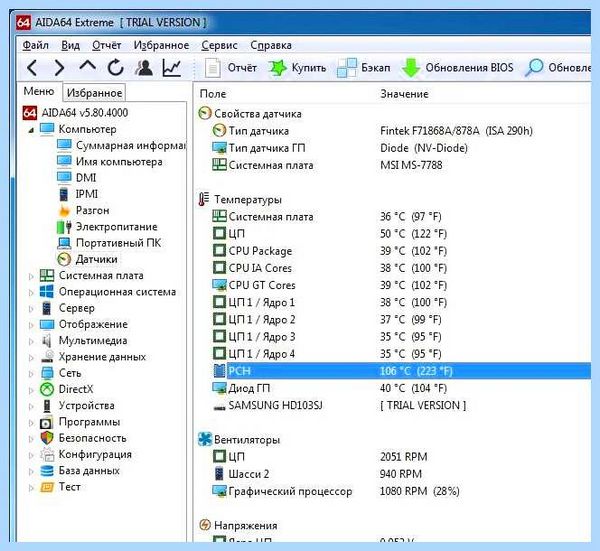Click the Температуры group thermometer icon
The width and height of the screenshot is (600, 551).
click(204, 199)
